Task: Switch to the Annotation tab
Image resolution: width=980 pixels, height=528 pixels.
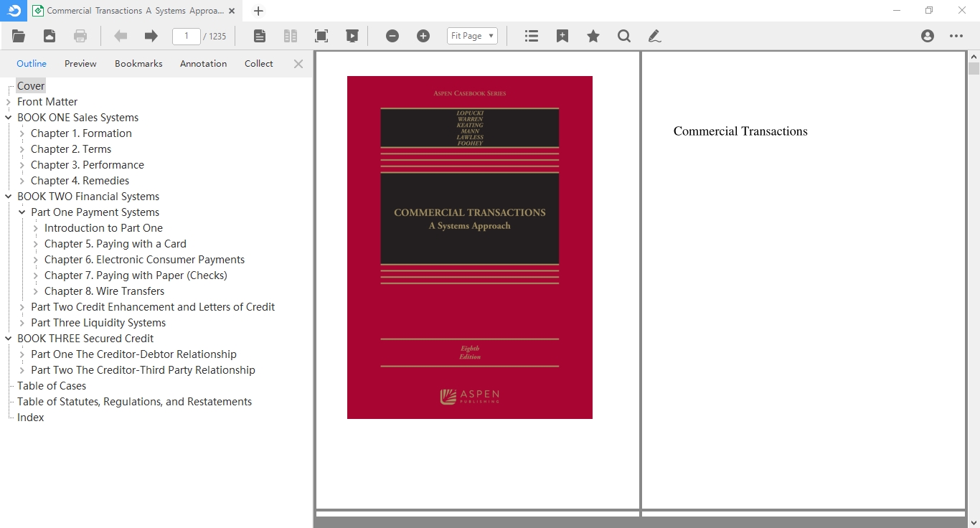Action: 203,64
